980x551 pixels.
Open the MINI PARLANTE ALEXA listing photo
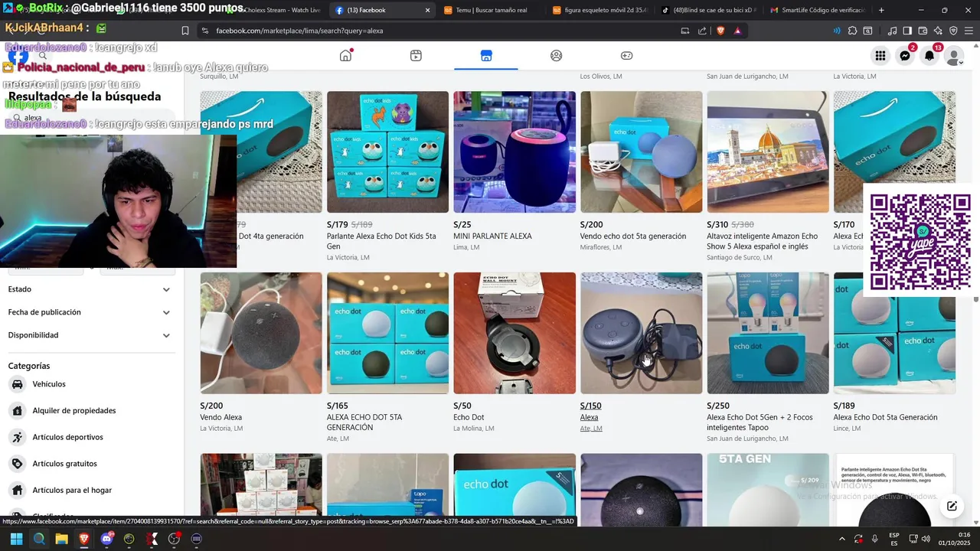(514, 152)
